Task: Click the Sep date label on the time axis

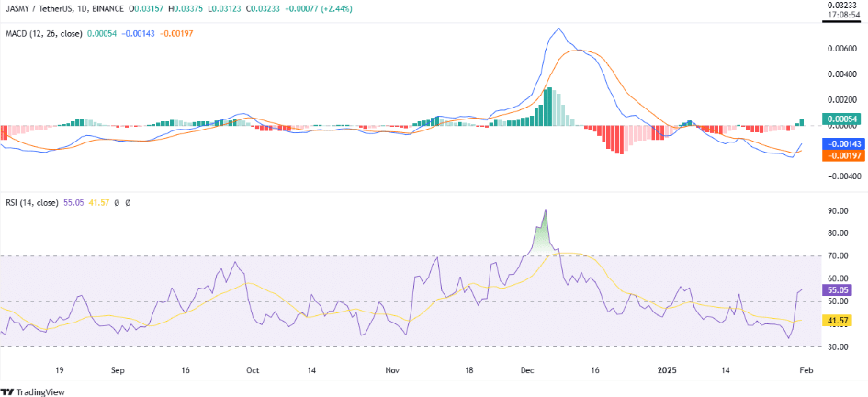Action: [x=117, y=369]
